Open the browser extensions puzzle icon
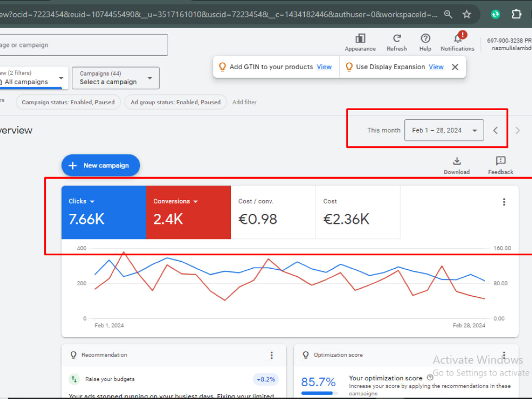Viewport: 532px width, 399px height. tap(517, 14)
